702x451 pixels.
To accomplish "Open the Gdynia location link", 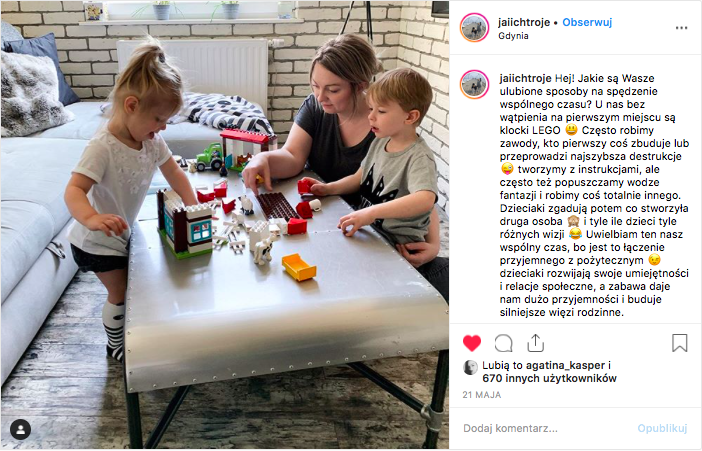I will pyautogui.click(x=513, y=36).
